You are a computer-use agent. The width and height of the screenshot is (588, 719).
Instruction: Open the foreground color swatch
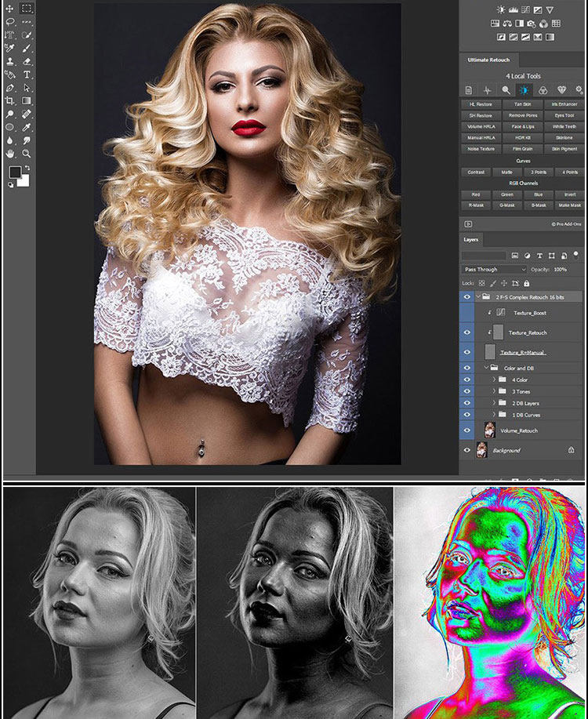(x=15, y=172)
